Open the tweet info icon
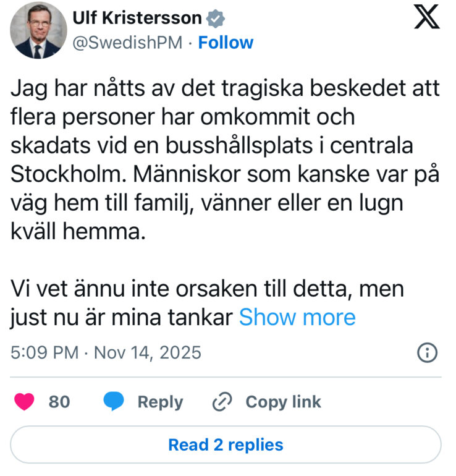The width and height of the screenshot is (456, 476). click(x=428, y=353)
